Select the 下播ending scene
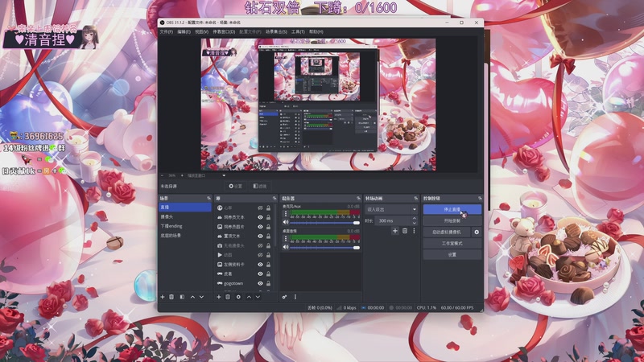This screenshot has height=362, width=644. [x=185, y=226]
